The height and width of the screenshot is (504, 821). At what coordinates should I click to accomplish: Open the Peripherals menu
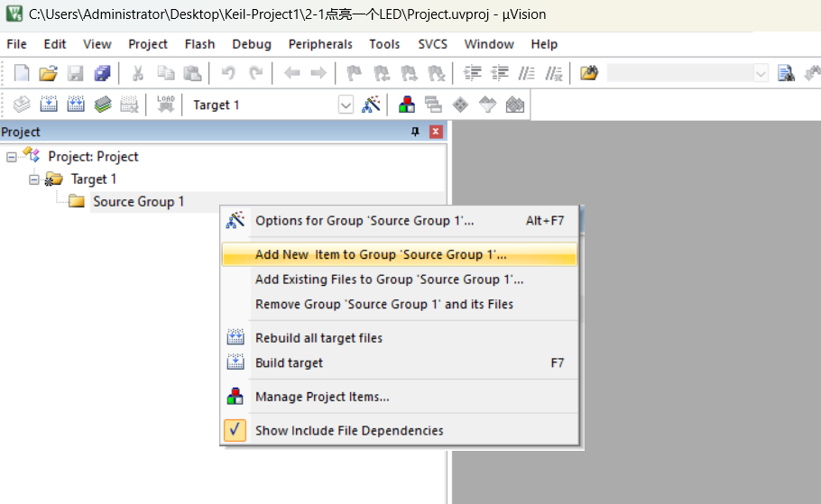coord(320,44)
